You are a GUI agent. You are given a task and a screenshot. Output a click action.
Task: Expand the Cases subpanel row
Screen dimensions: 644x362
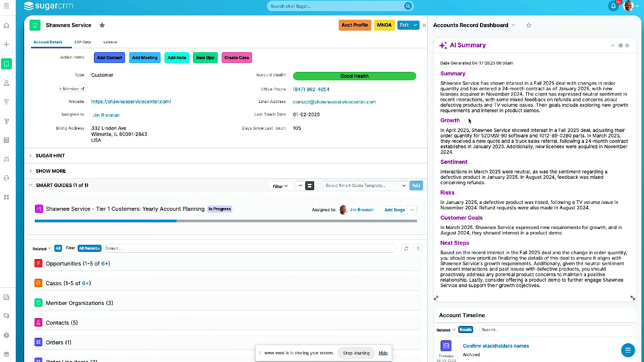pyautogui.click(x=226, y=283)
